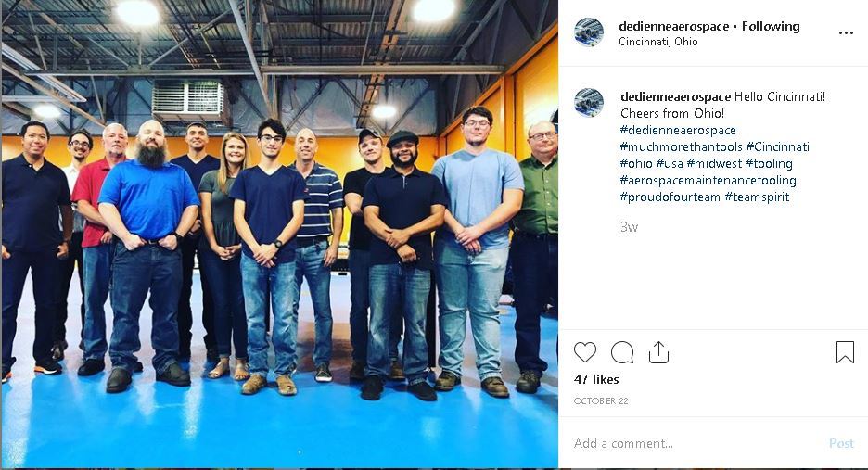Open the #teamspirit hashtag
This screenshot has height=470, width=868.
coord(757,197)
